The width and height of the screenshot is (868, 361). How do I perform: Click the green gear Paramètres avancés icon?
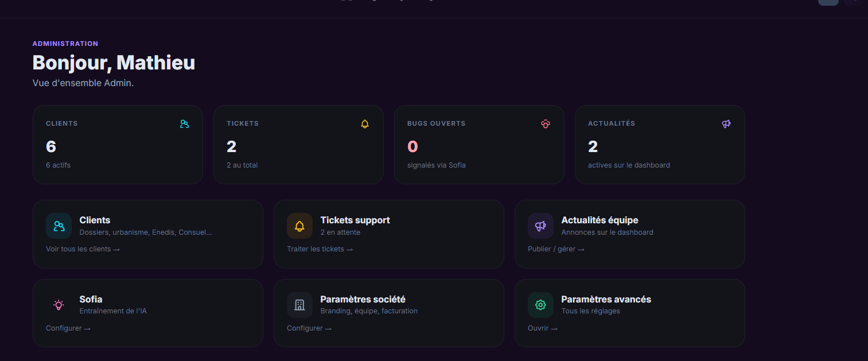(540, 305)
